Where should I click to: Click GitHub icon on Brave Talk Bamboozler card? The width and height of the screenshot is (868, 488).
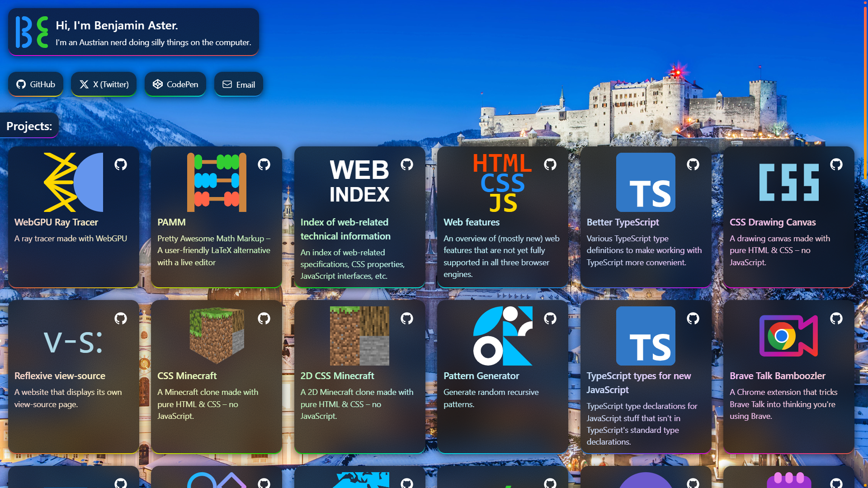click(x=836, y=319)
